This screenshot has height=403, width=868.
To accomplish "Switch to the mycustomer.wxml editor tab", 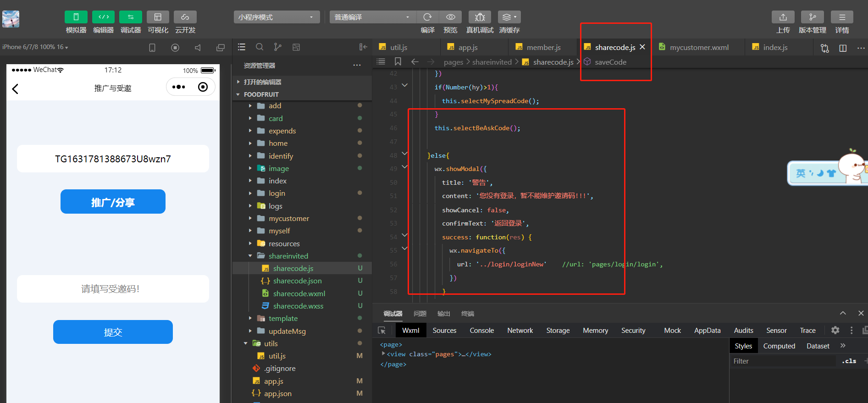I will coord(699,47).
